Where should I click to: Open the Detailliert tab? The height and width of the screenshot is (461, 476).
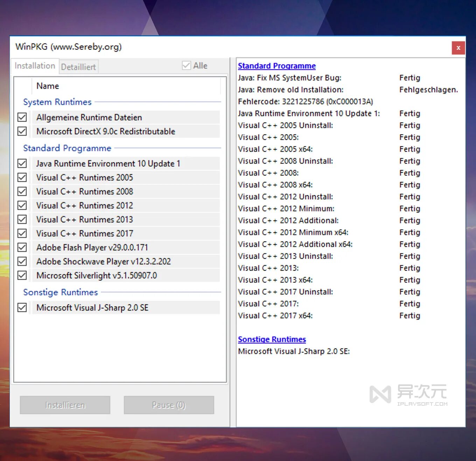pyautogui.click(x=78, y=67)
